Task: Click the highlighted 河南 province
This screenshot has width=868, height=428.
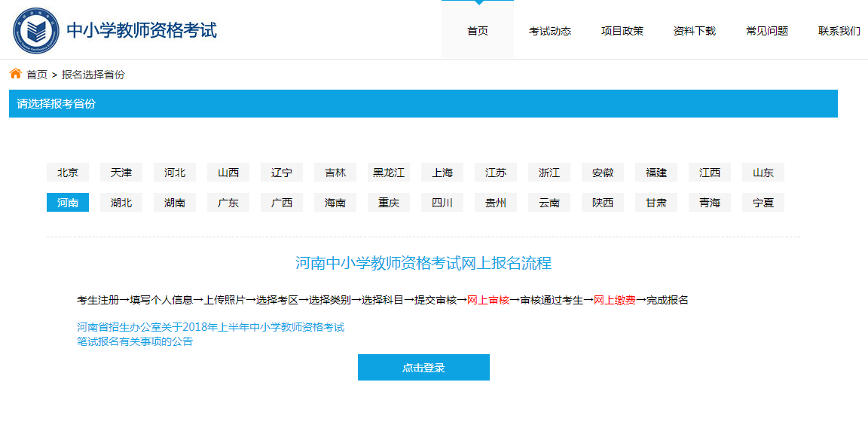Action: tap(68, 202)
